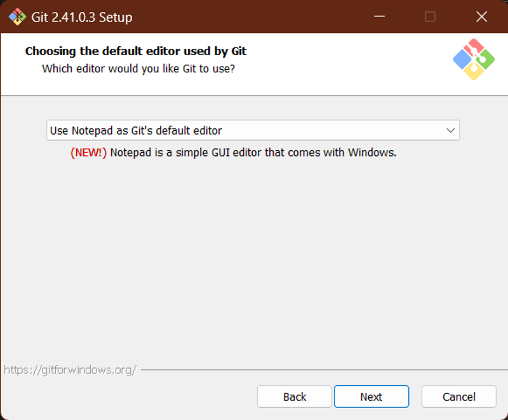Click the greyed-out maximize button
This screenshot has height=420, width=508.
430,16
